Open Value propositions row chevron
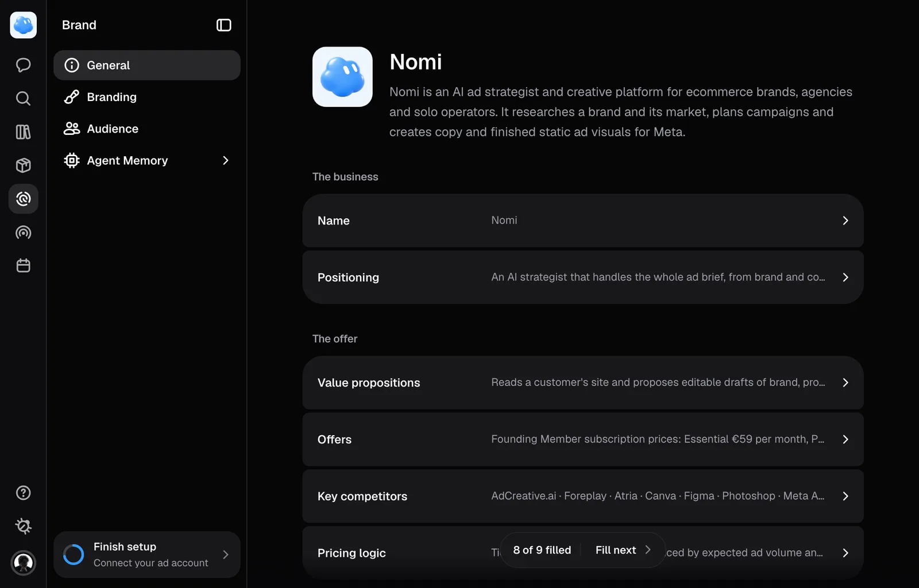 click(x=845, y=382)
